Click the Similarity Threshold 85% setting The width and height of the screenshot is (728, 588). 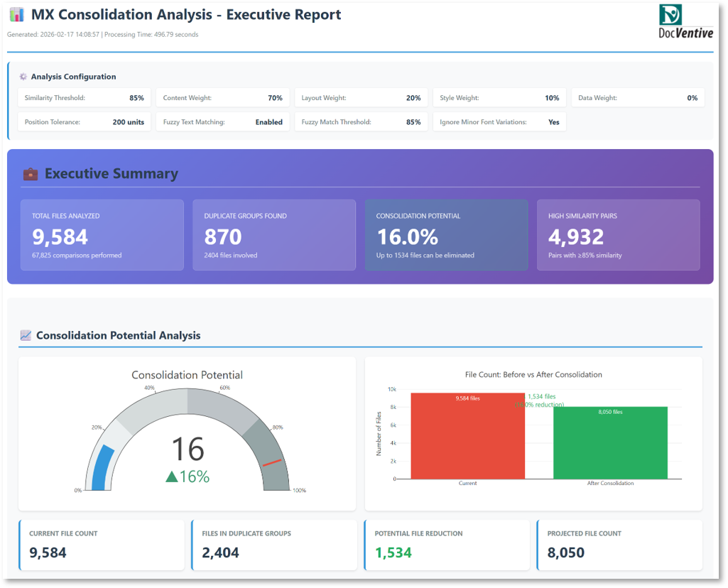point(84,98)
